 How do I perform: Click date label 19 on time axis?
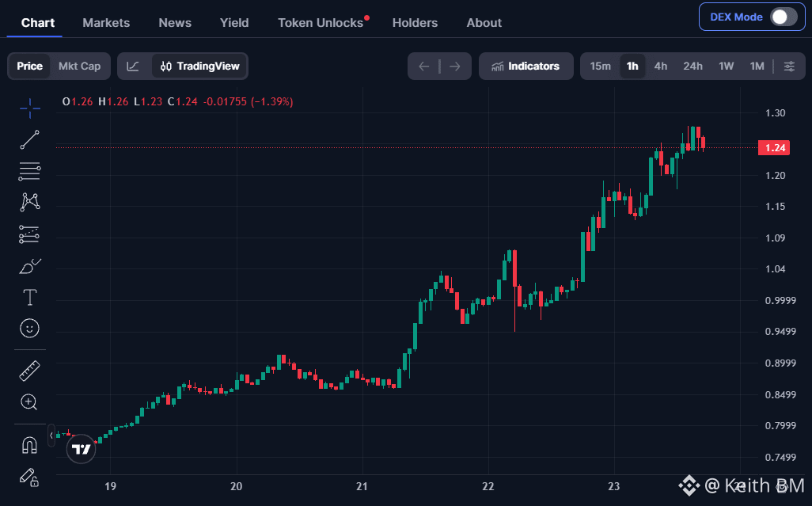(x=110, y=486)
